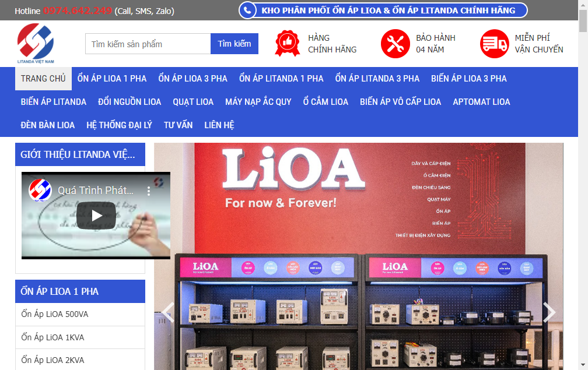Screen dimensions: 588x370
Task: Click the delivery truck Miễn Phí icon
Action: coord(494,44)
